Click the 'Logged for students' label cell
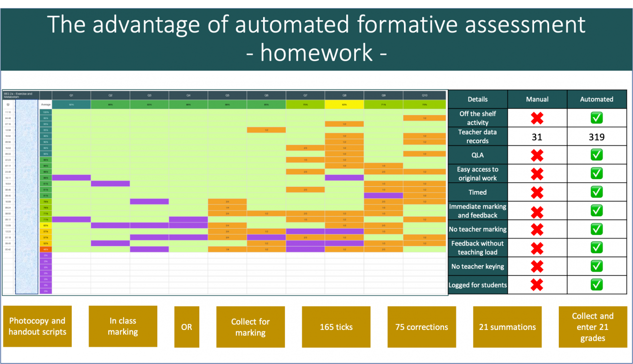633x364 pixels. click(478, 285)
